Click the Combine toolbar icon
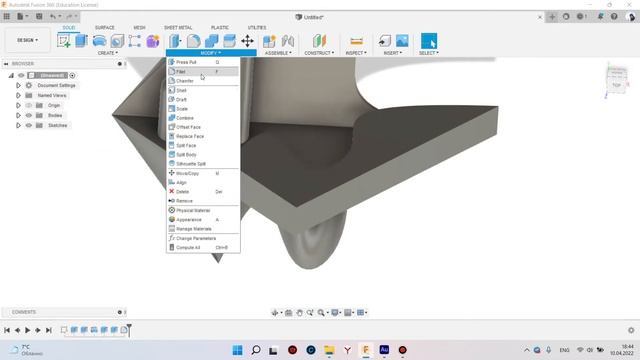 [211, 41]
